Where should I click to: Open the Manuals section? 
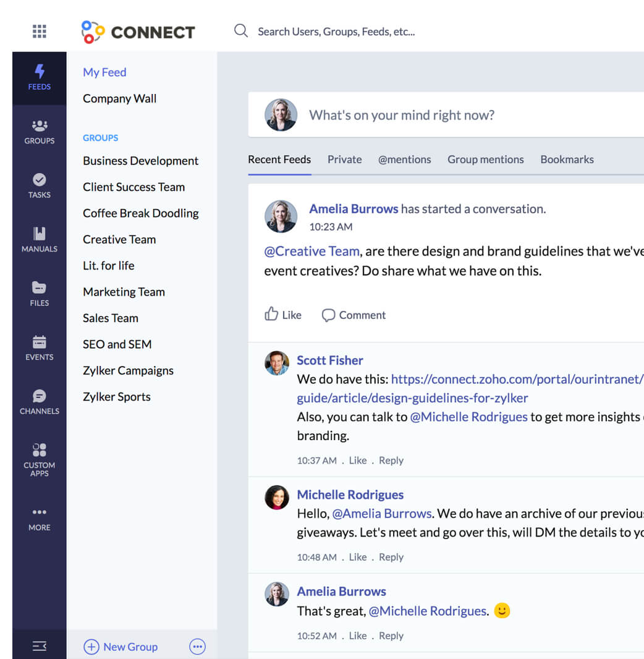pos(40,240)
